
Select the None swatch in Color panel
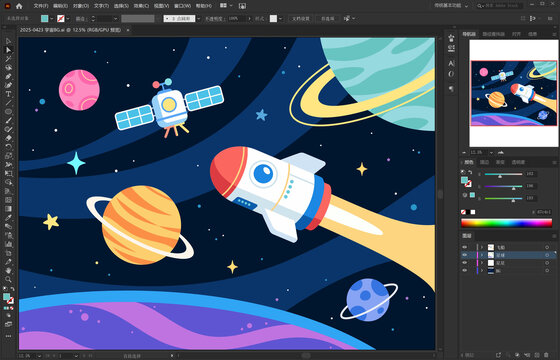click(x=463, y=212)
